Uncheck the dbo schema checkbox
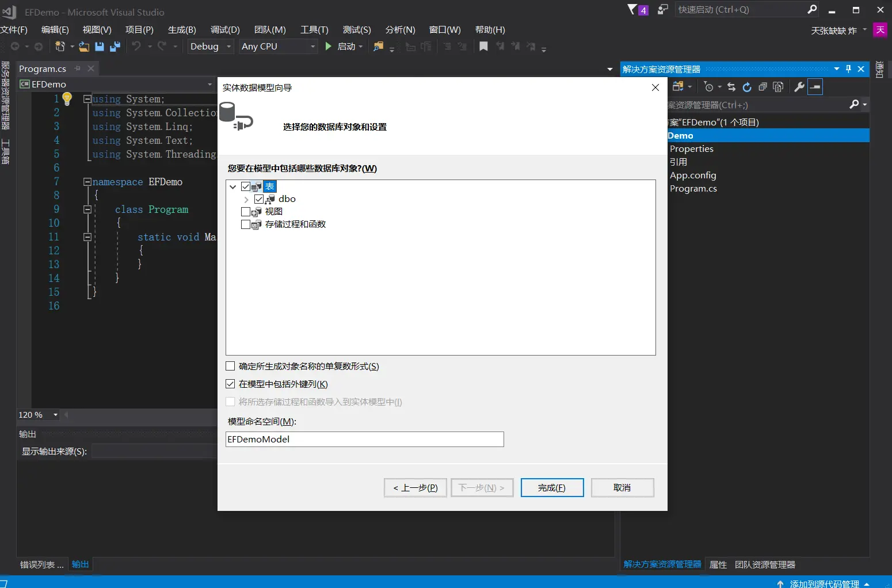 point(259,199)
